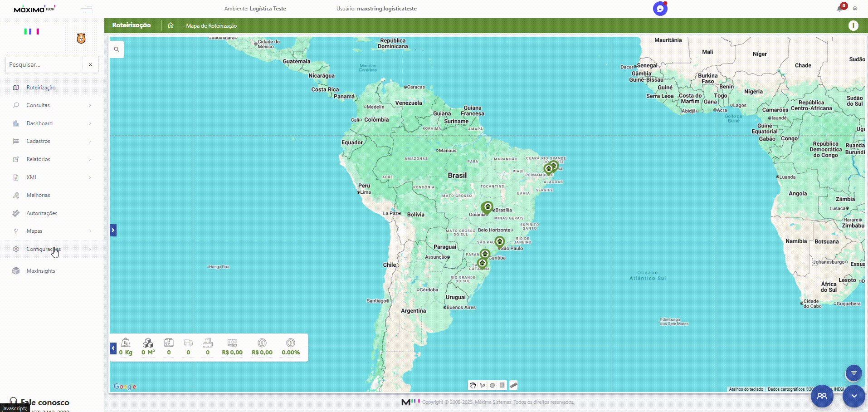The width and height of the screenshot is (868, 412).
Task: Open the filter floating button
Action: coord(853,373)
